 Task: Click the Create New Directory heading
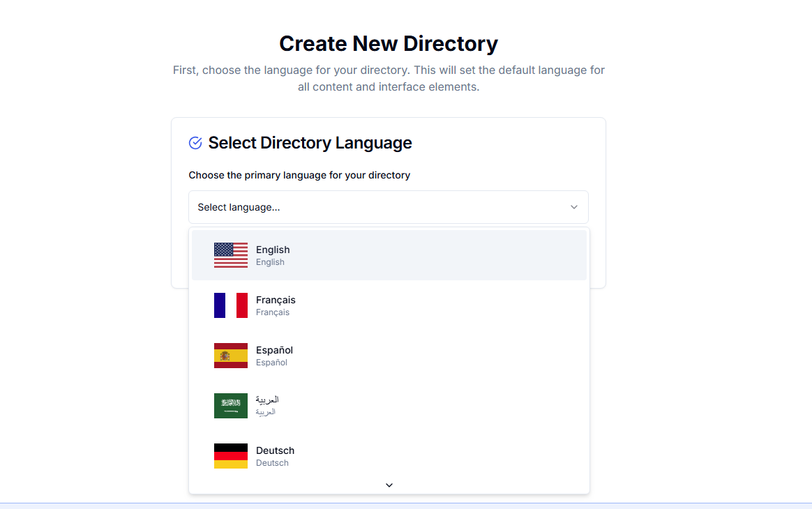(x=389, y=43)
